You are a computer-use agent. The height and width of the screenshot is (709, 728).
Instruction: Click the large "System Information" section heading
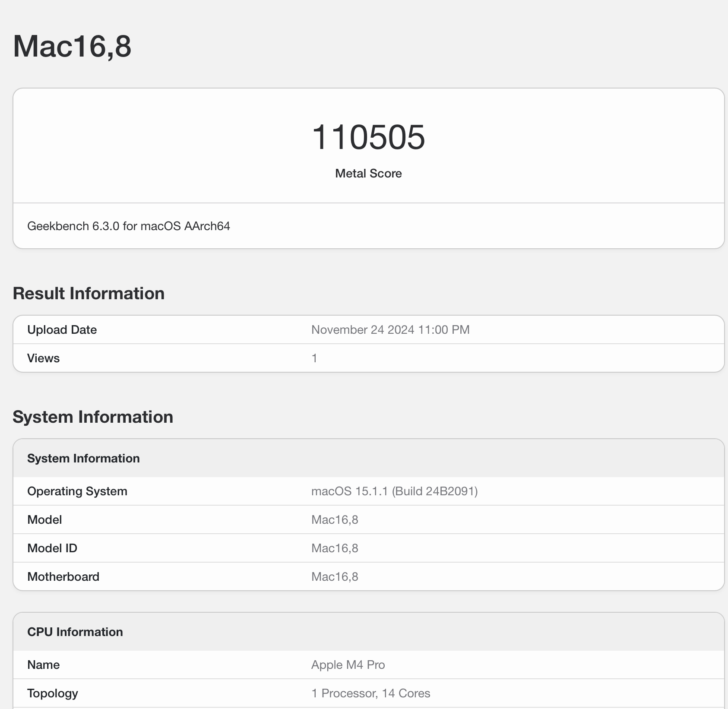click(93, 417)
